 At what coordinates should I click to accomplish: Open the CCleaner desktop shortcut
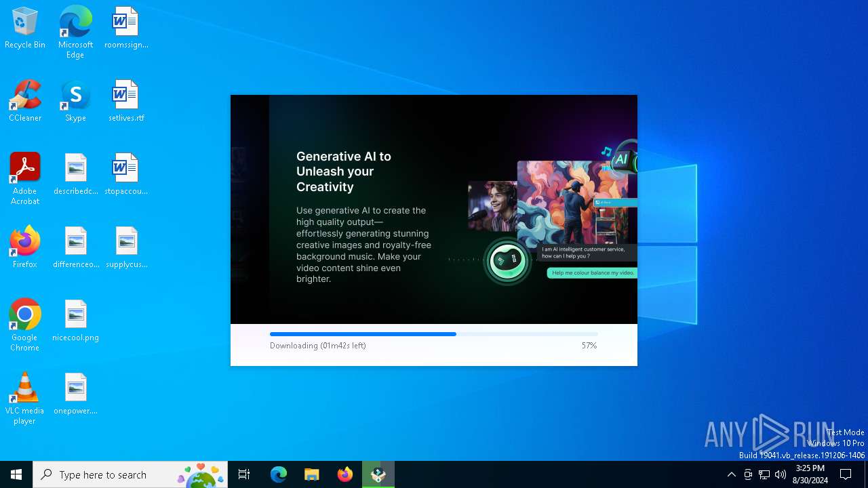coord(25,102)
